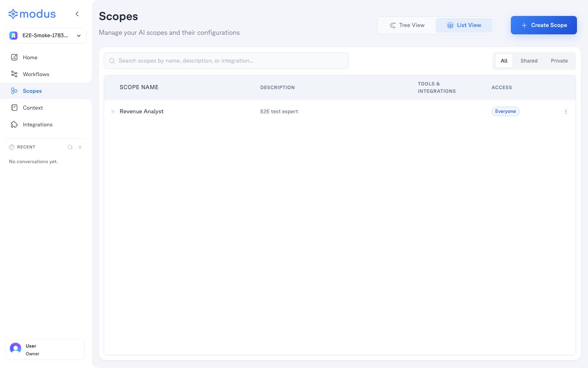Click the E2E test expert description
The height and width of the screenshot is (368, 588).
(x=279, y=111)
